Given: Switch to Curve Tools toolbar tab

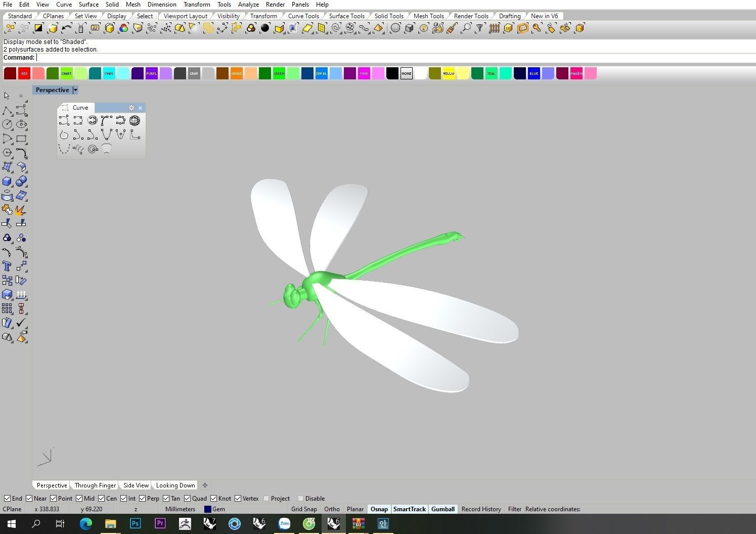Looking at the screenshot, I should click(303, 16).
